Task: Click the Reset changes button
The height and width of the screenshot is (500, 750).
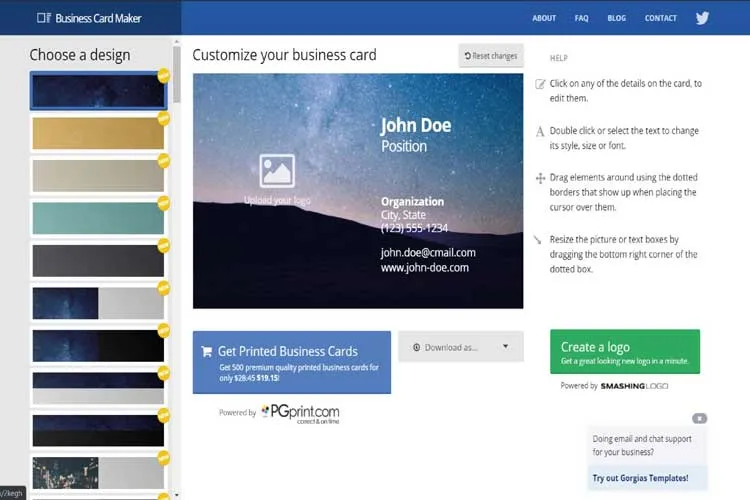Action: 491,56
